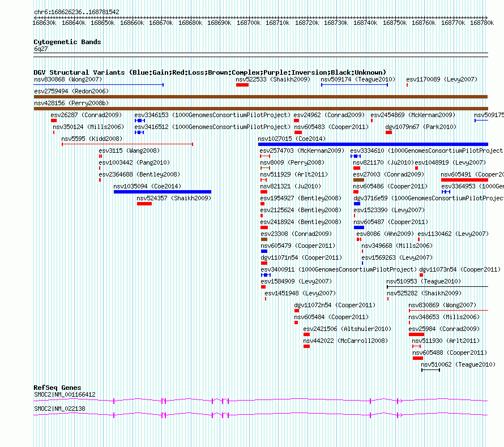Select nsv442022 (McCarroll2008) label
The height and width of the screenshot is (447, 504).
click(x=345, y=341)
